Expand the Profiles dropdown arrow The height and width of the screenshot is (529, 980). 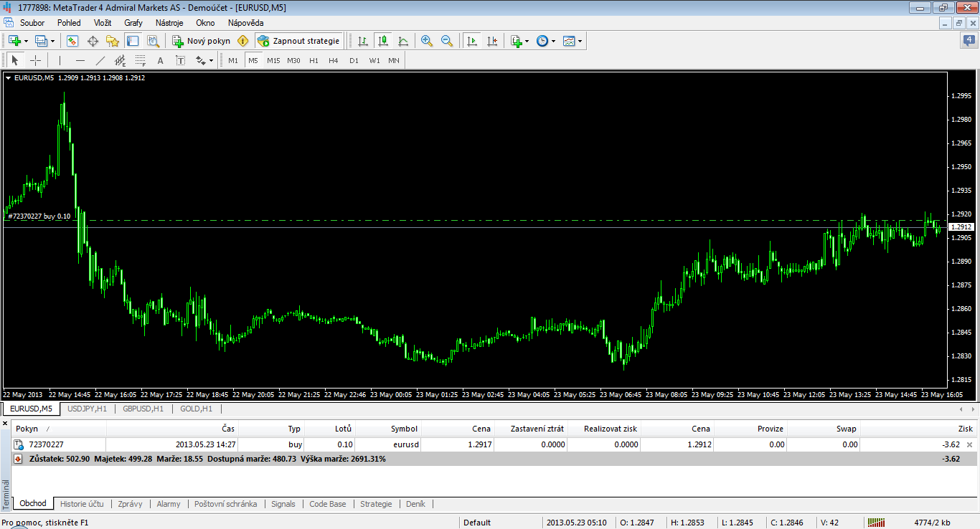(x=52, y=41)
